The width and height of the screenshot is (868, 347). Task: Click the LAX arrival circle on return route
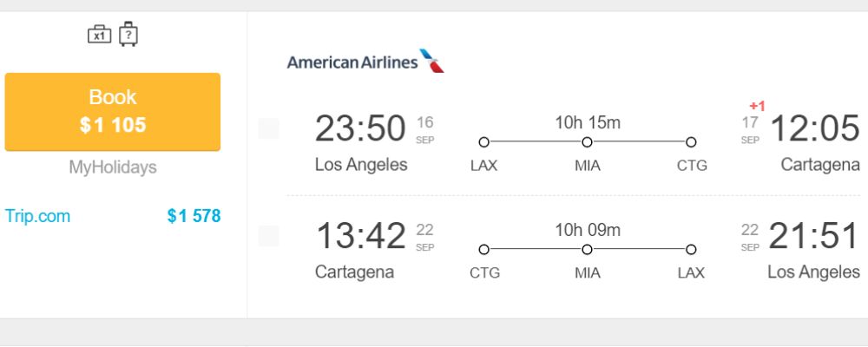(691, 250)
